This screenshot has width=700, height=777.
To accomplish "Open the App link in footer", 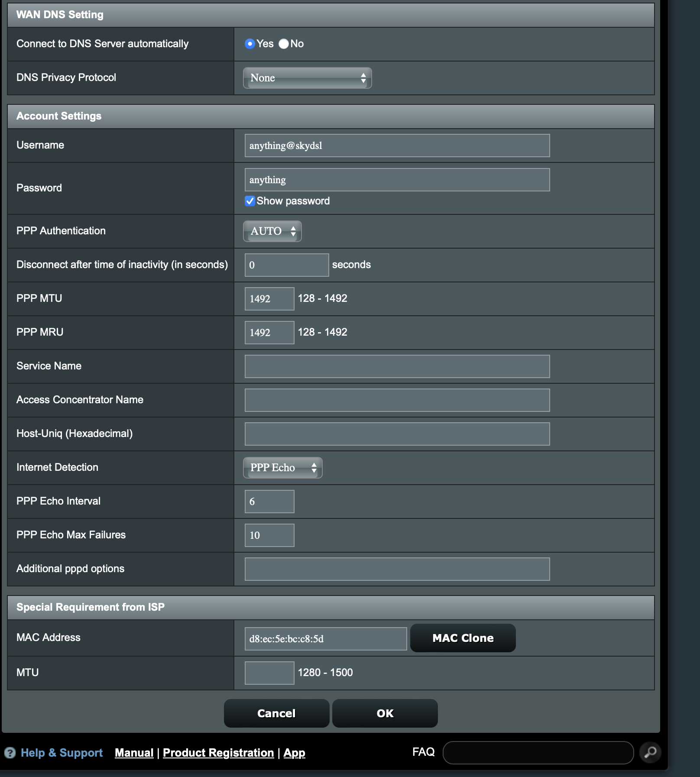I will pyautogui.click(x=294, y=753).
